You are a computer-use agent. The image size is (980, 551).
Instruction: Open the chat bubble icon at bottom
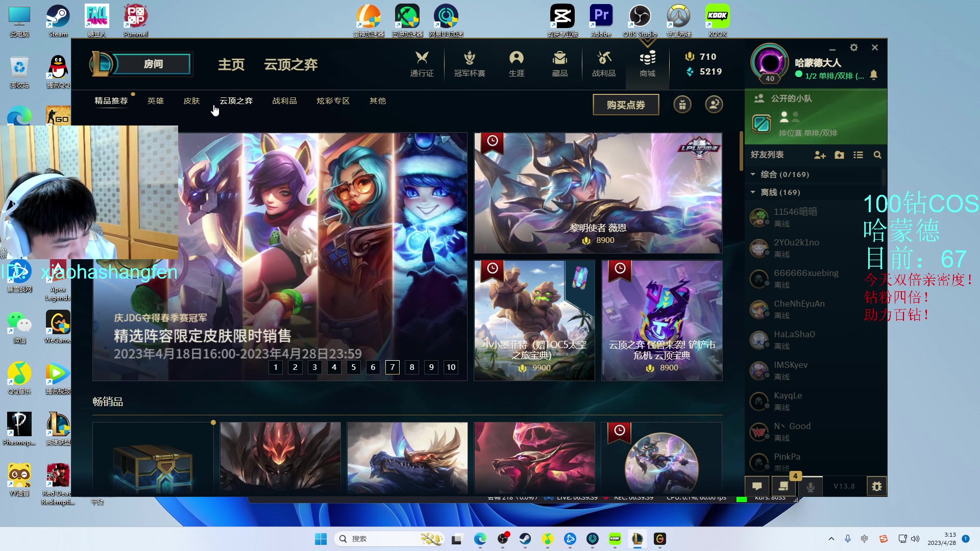[x=757, y=486]
